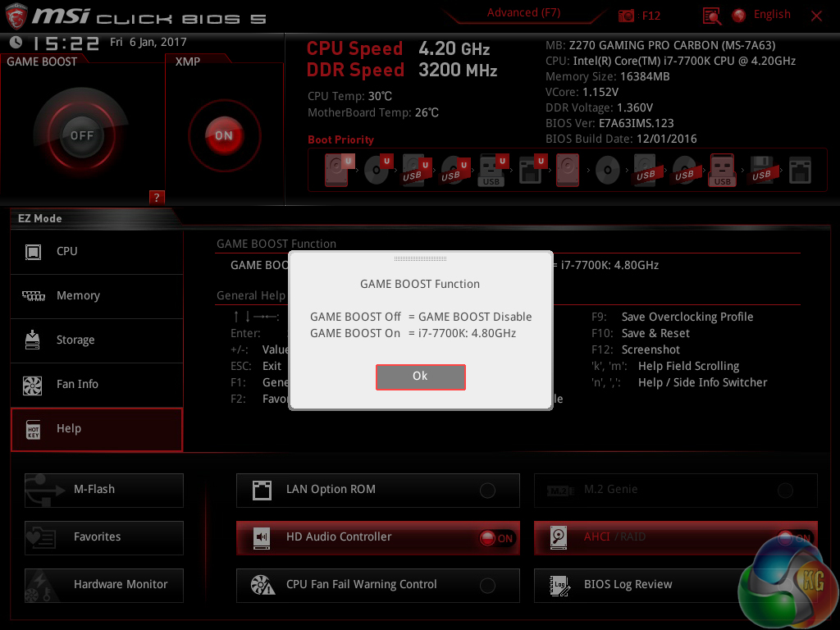Turn off HD Audio Controller
Viewport: 840px width, 630px height.
coord(377,537)
